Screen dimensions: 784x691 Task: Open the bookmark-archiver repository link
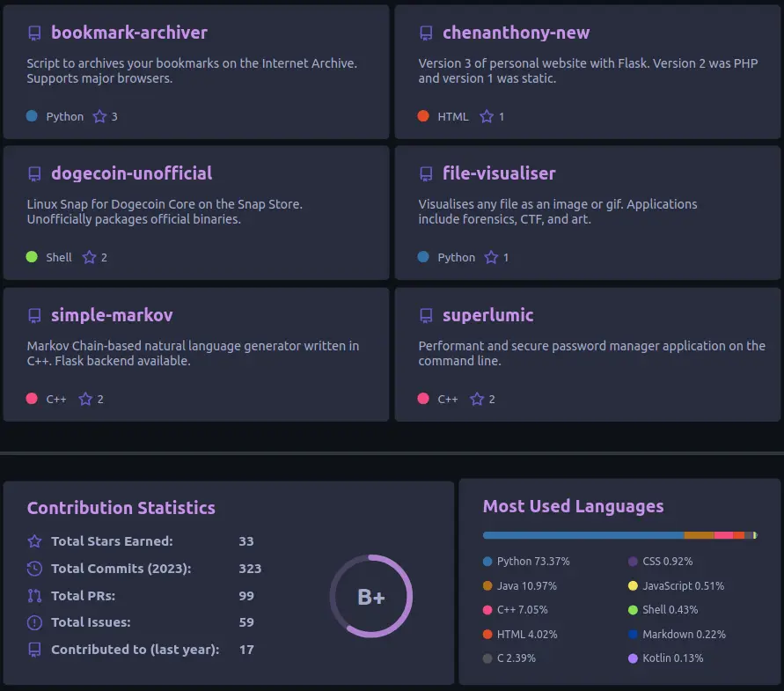tap(128, 33)
